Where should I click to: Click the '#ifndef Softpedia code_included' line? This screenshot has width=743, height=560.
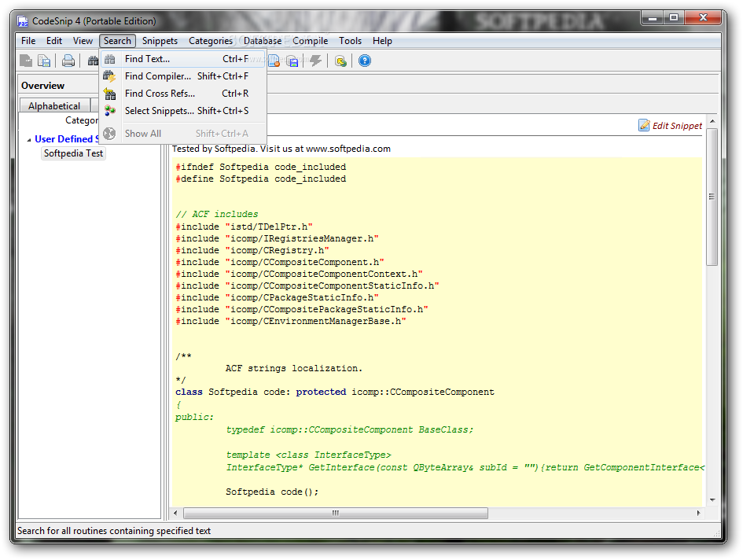click(260, 167)
